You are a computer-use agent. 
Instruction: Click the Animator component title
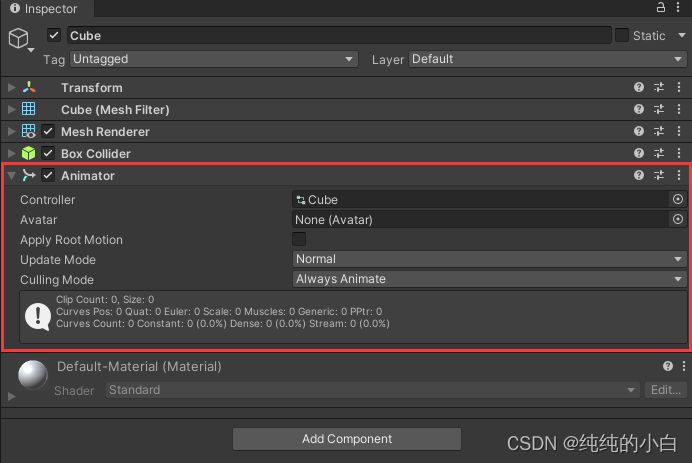pos(88,176)
